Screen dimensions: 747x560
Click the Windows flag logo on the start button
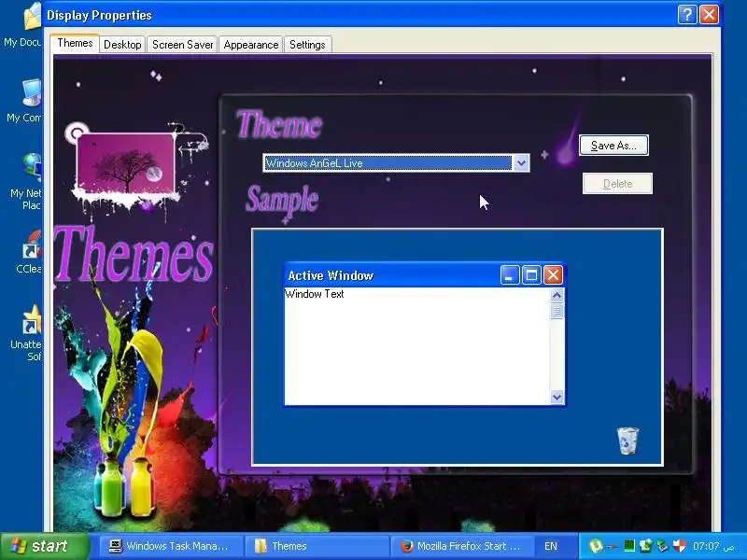tap(19, 546)
